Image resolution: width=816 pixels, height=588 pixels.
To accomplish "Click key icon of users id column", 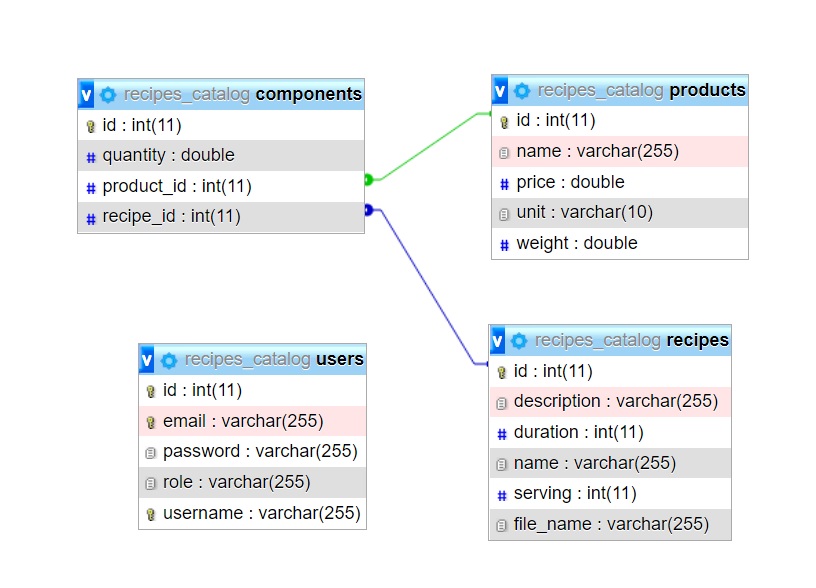I will (150, 391).
